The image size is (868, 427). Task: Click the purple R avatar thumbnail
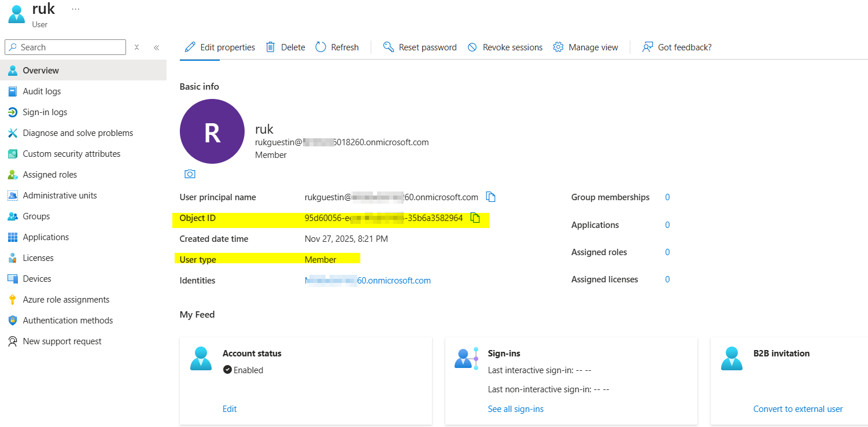click(212, 131)
